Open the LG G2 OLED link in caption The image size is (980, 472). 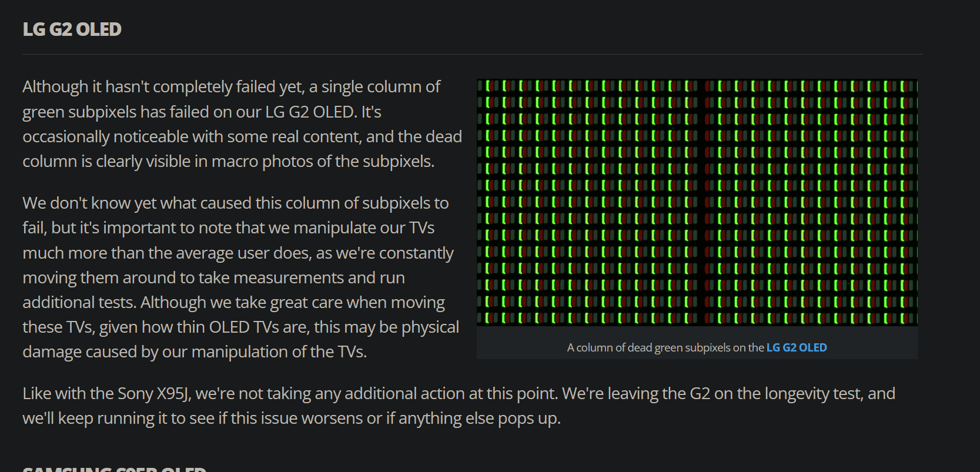[797, 347]
